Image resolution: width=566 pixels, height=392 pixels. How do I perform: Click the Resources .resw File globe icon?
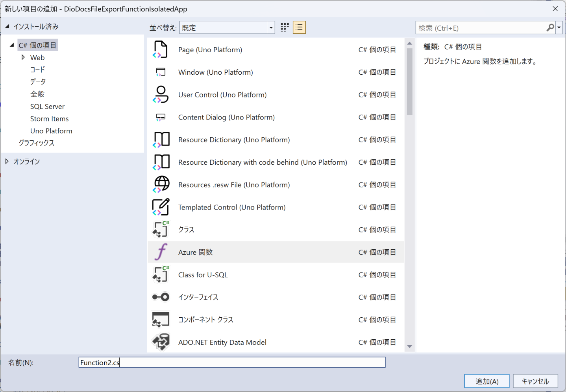161,184
